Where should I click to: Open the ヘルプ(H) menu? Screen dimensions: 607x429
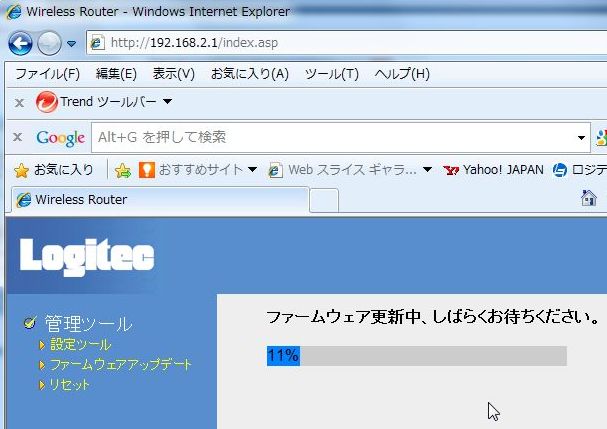(402, 74)
